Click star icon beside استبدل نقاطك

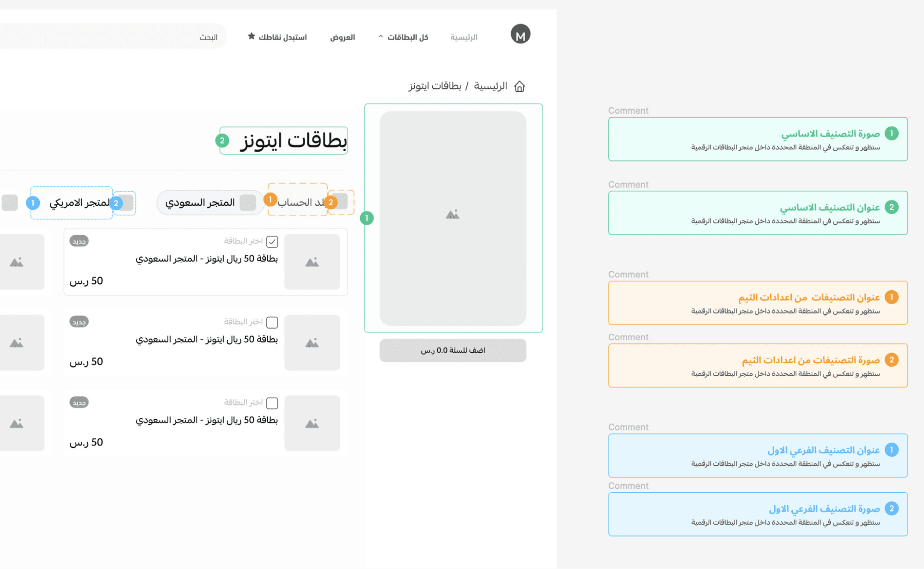click(251, 36)
